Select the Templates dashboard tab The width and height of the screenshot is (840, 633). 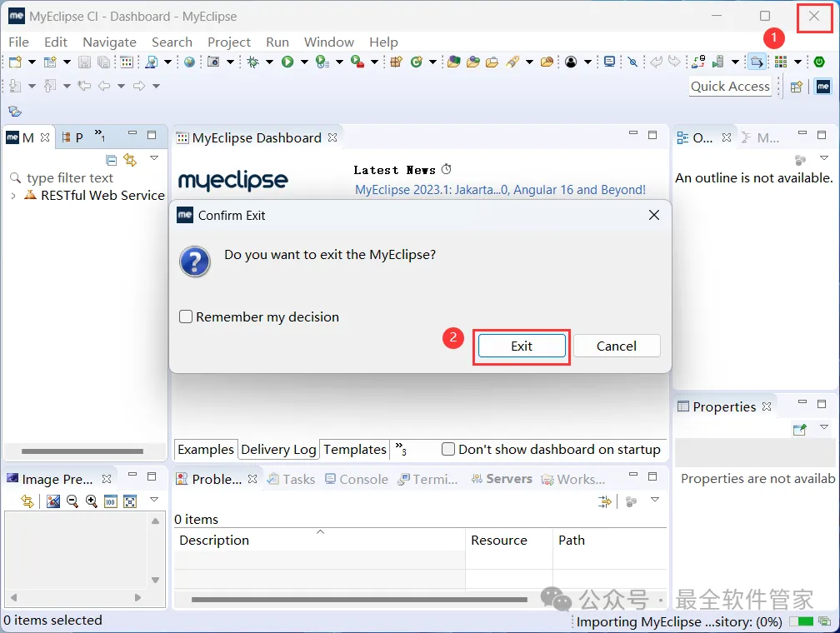click(x=355, y=449)
